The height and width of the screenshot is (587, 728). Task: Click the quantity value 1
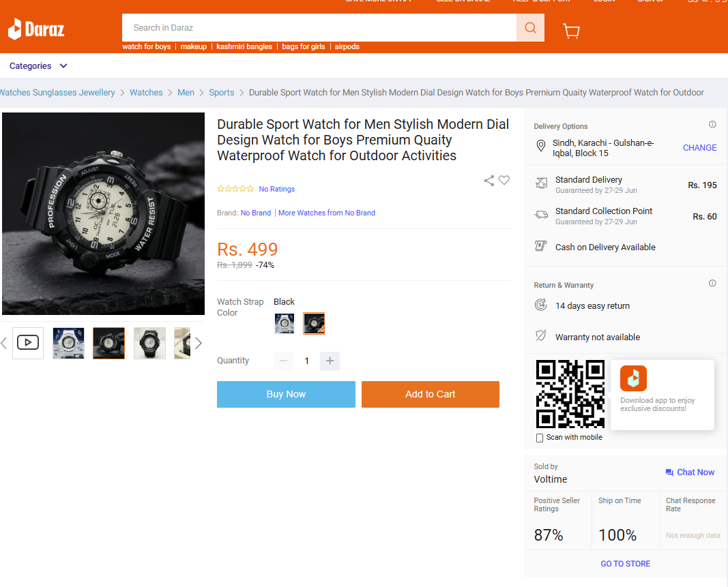point(306,361)
